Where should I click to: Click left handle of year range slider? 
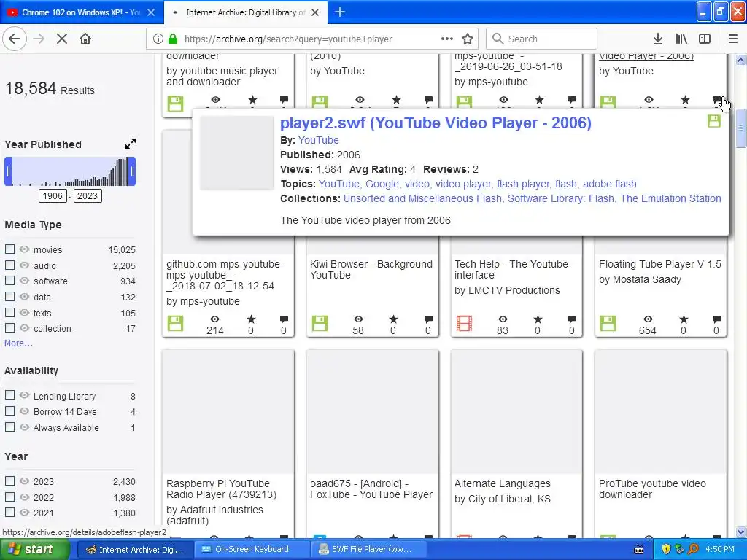tap(8, 171)
